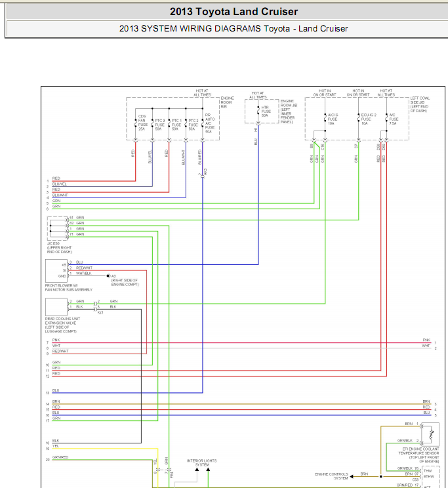Viewport: 448px width, 488px height.
Task: Click the arrow pointing to Engine Controls System
Action: [x=352, y=476]
